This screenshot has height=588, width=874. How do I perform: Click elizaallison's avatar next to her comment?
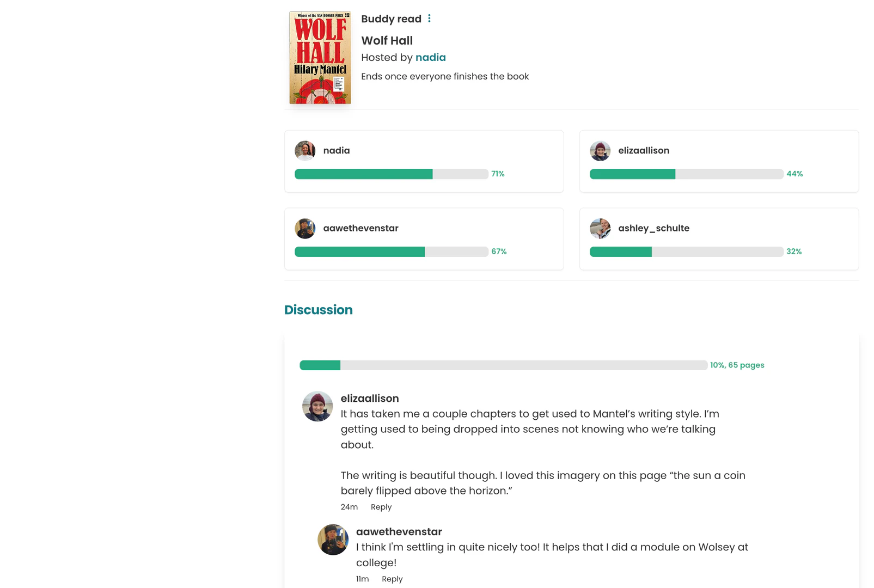click(x=317, y=406)
